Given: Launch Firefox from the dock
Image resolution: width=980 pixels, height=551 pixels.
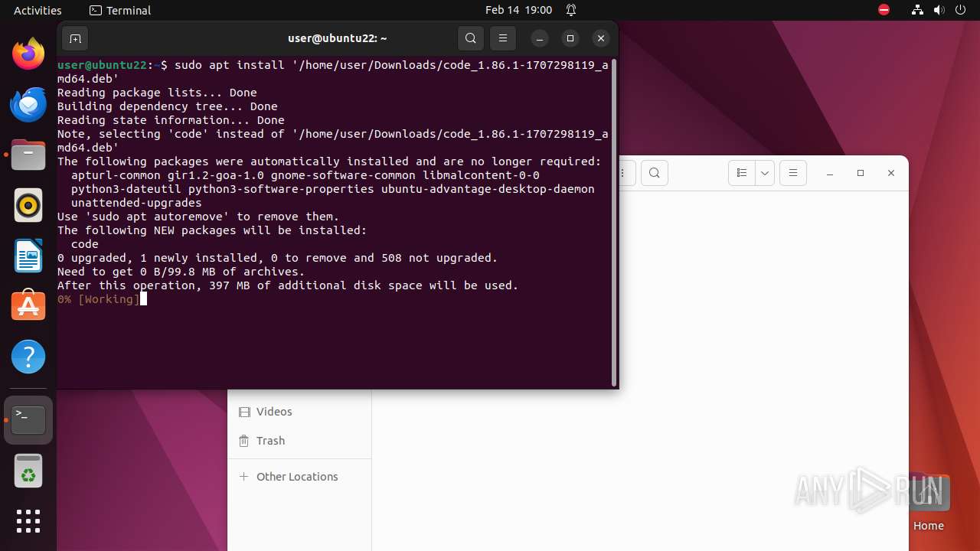Looking at the screenshot, I should click(28, 54).
